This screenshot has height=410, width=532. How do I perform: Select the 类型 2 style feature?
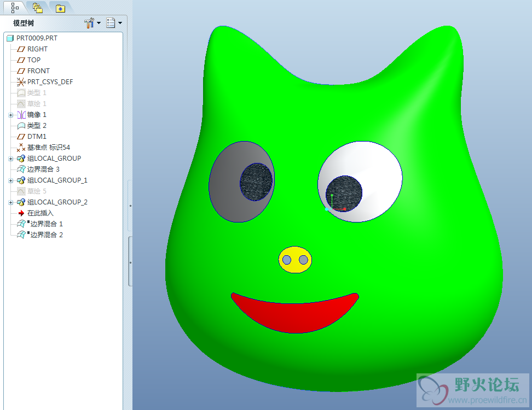click(37, 126)
